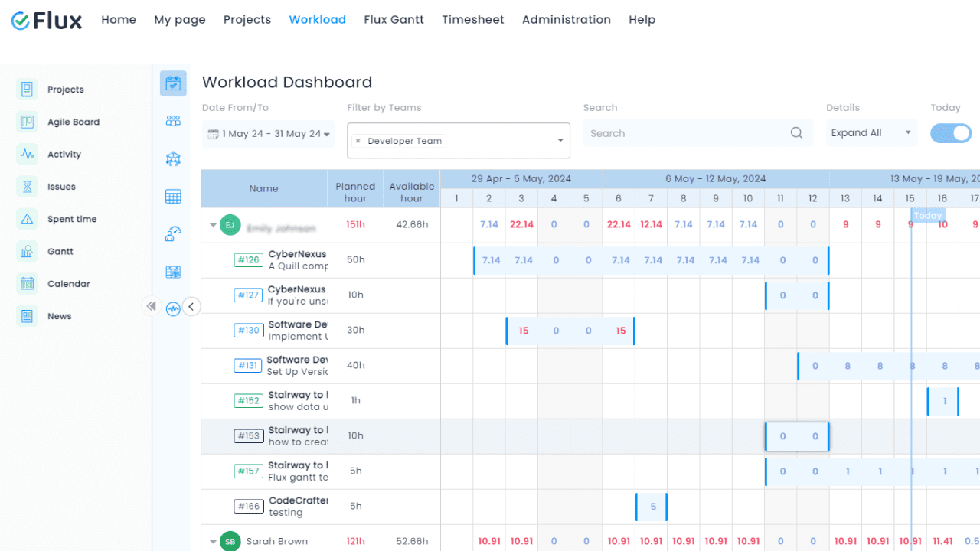Select the table grid view icon
Viewport: 980px width, 551px height.
(173, 197)
